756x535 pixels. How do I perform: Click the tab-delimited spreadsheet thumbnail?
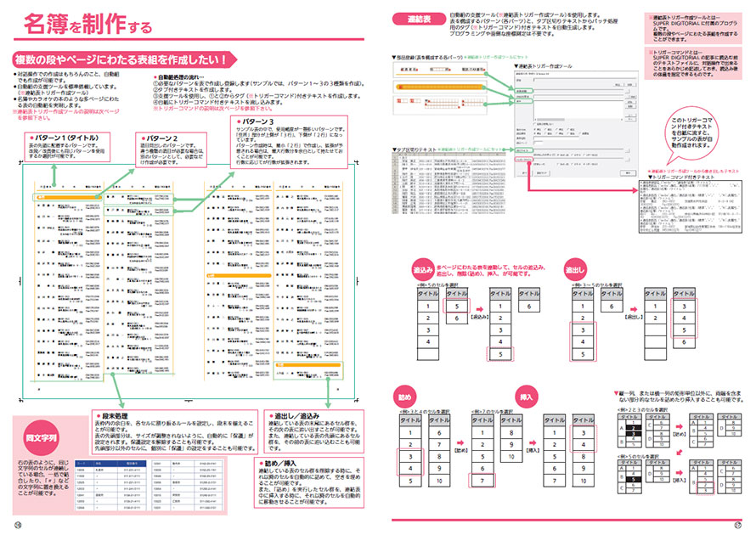coord(449,183)
